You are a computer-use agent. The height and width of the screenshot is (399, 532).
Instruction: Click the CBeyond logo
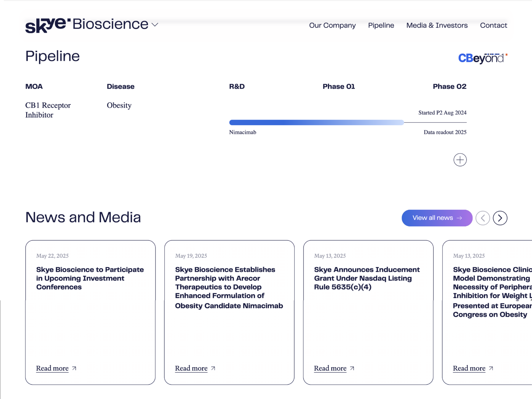coord(483,58)
